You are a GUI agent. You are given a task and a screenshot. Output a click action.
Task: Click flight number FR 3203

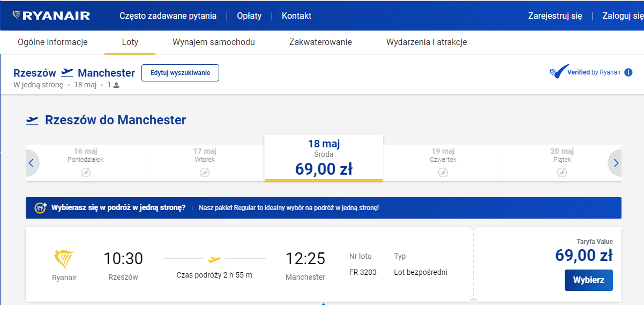pyautogui.click(x=363, y=272)
